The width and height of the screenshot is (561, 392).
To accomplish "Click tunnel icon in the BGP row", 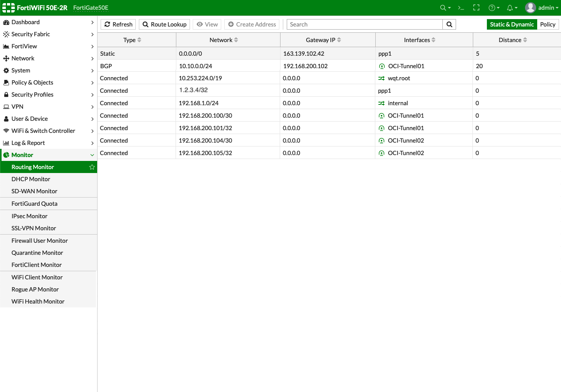I will pyautogui.click(x=382, y=66).
